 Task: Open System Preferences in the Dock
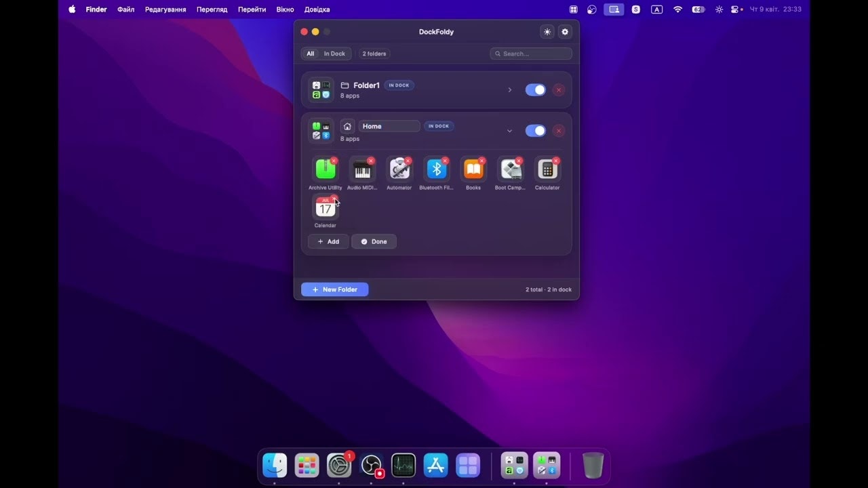coord(339,466)
